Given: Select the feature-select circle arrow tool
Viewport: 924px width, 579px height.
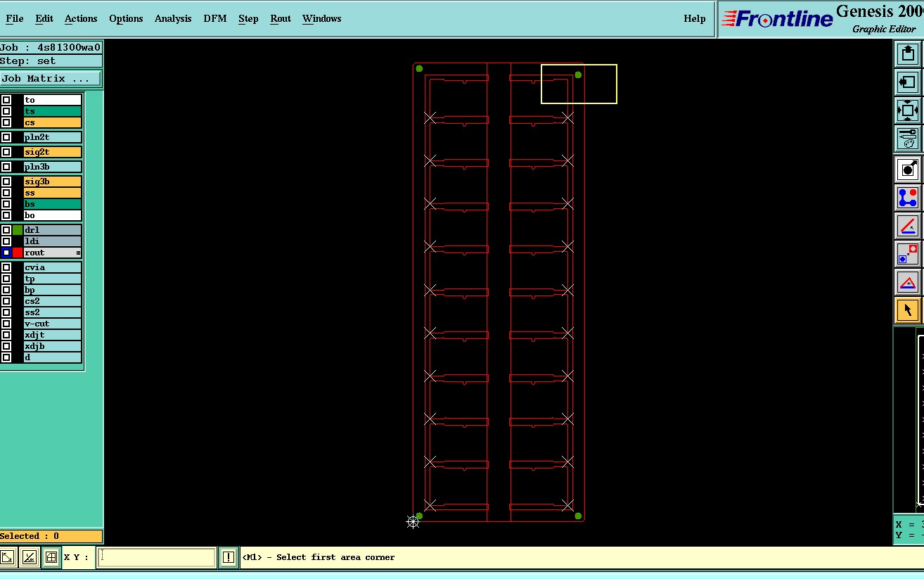Looking at the screenshot, I should [908, 169].
